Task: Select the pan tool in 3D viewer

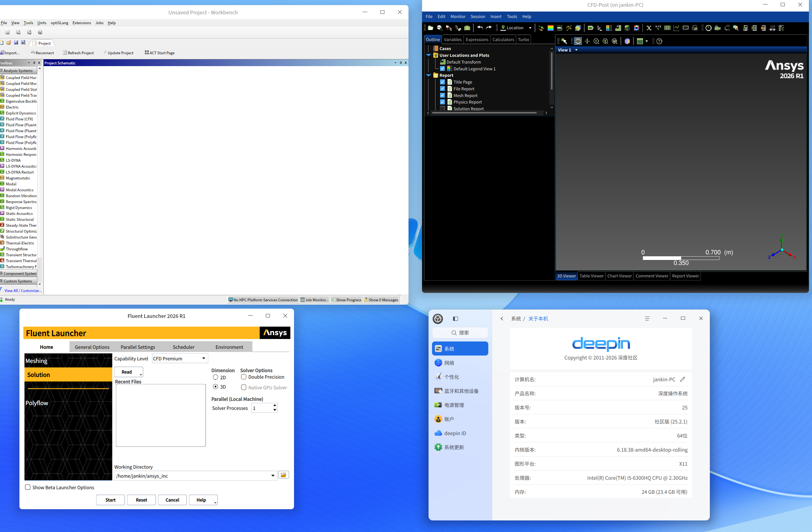Action: (587, 41)
